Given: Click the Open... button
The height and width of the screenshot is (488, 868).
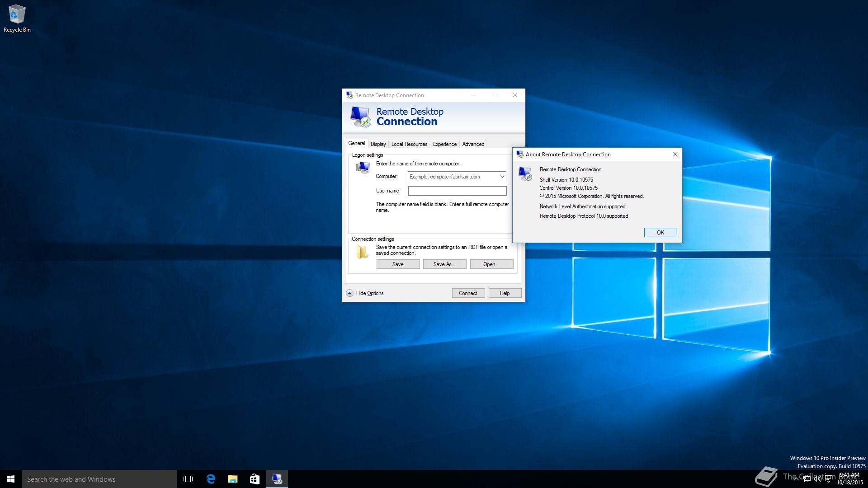Looking at the screenshot, I should 491,264.
